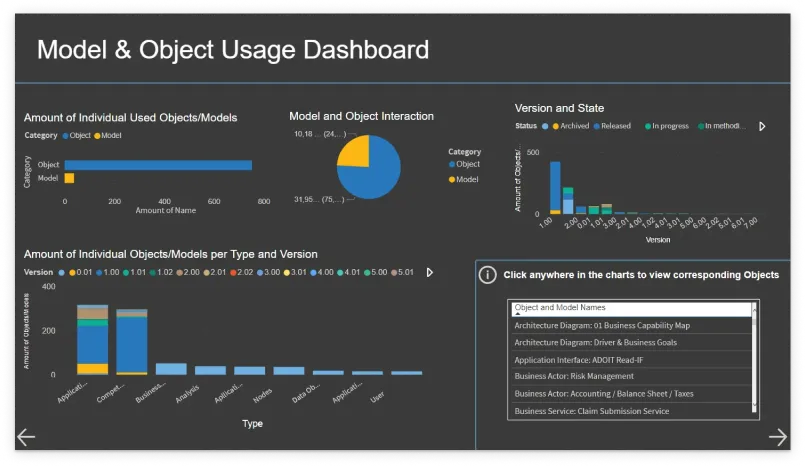Click the object list vertical scrollbar

click(755, 360)
